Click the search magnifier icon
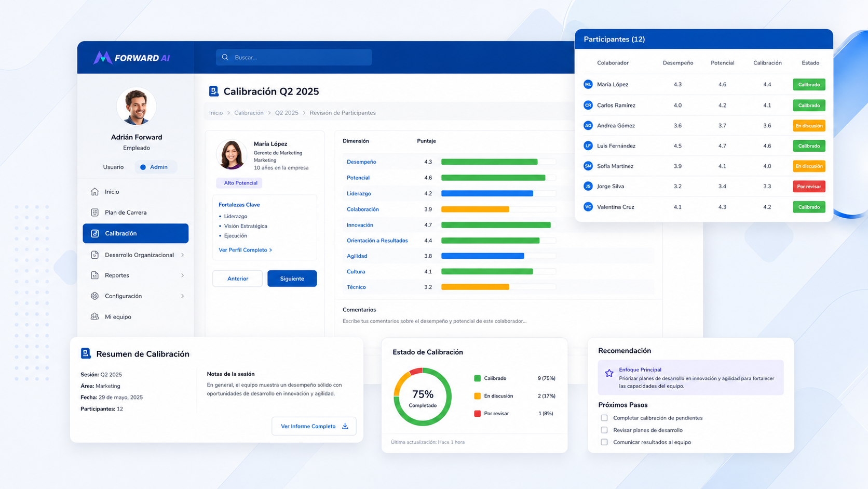 [225, 57]
